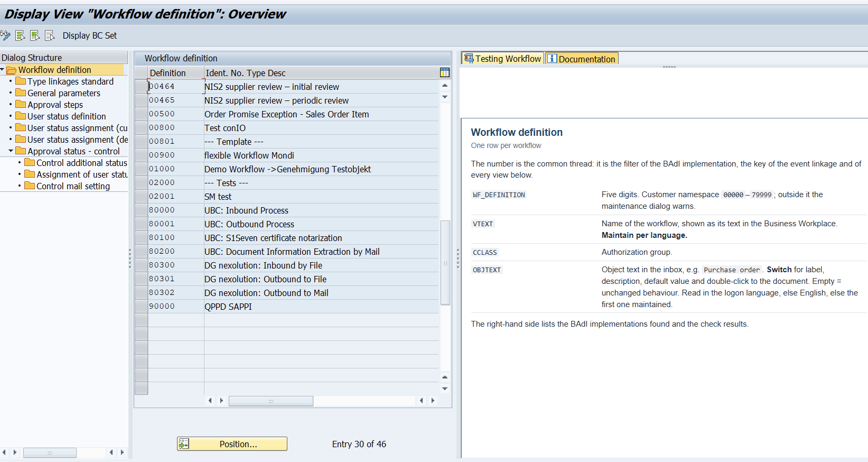Select the row marker for definition 00464
Screen dimensions: 868x462
[141, 86]
